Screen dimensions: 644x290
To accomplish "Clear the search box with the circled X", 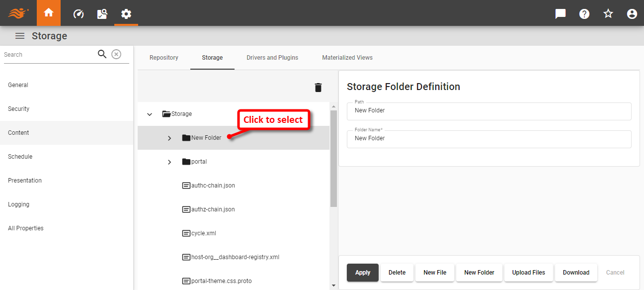I will coord(116,54).
